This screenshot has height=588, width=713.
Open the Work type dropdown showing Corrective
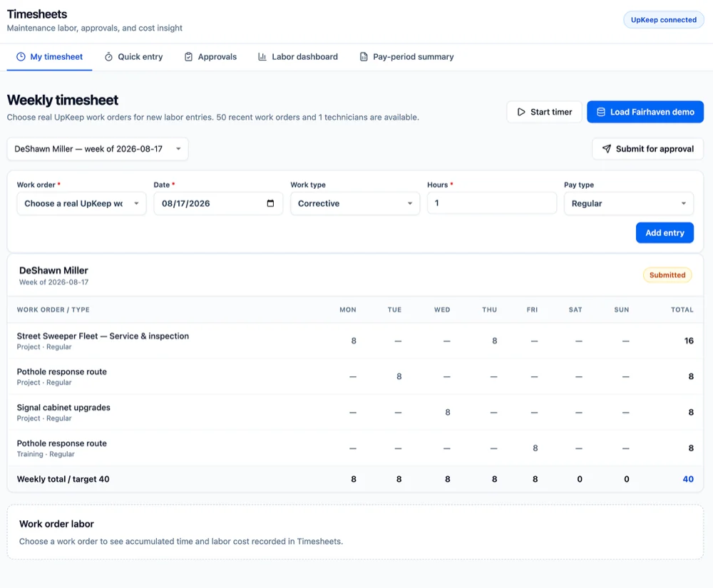pos(355,204)
